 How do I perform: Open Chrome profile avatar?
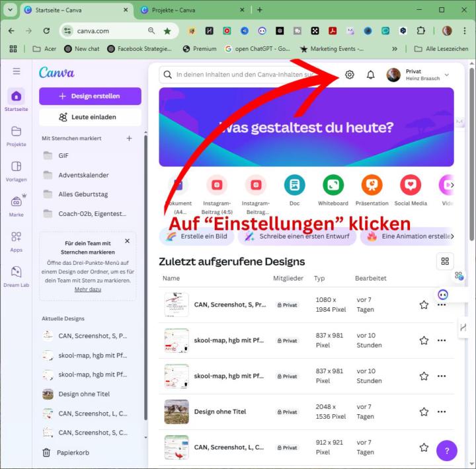pos(447,30)
